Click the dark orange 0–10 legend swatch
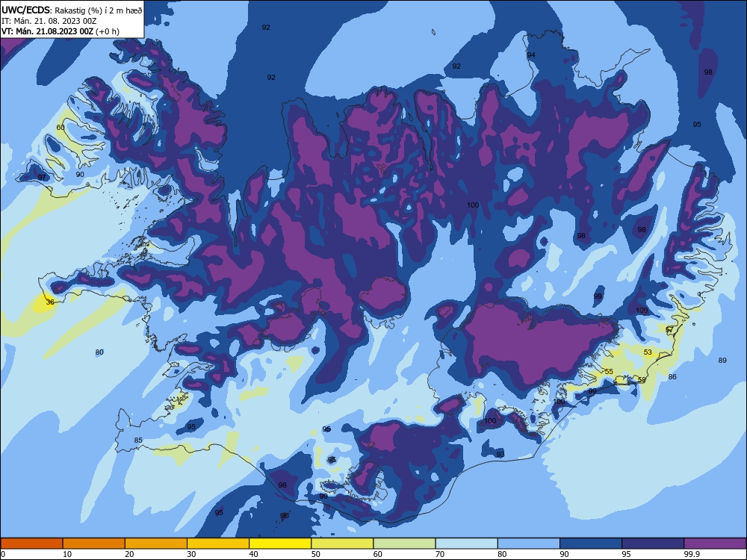 tap(31, 544)
